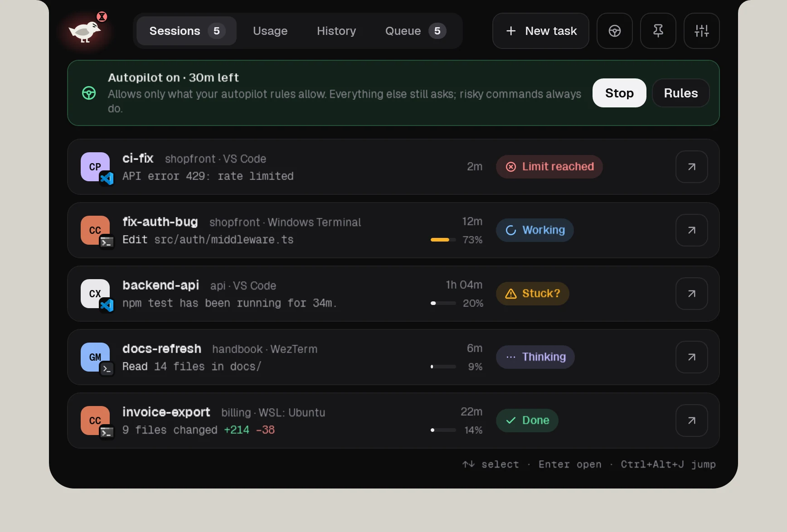Click the Thinking status badge

[535, 357]
